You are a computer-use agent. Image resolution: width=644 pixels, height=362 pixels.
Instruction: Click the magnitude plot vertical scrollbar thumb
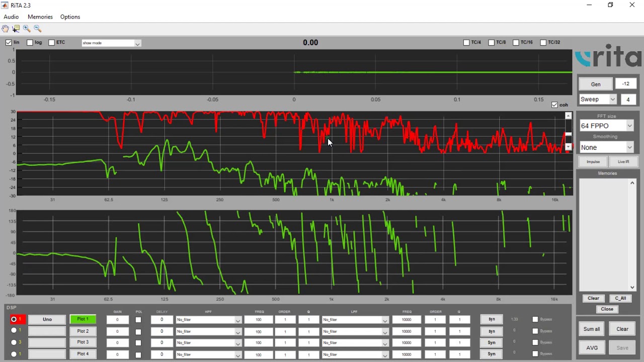pyautogui.click(x=569, y=134)
